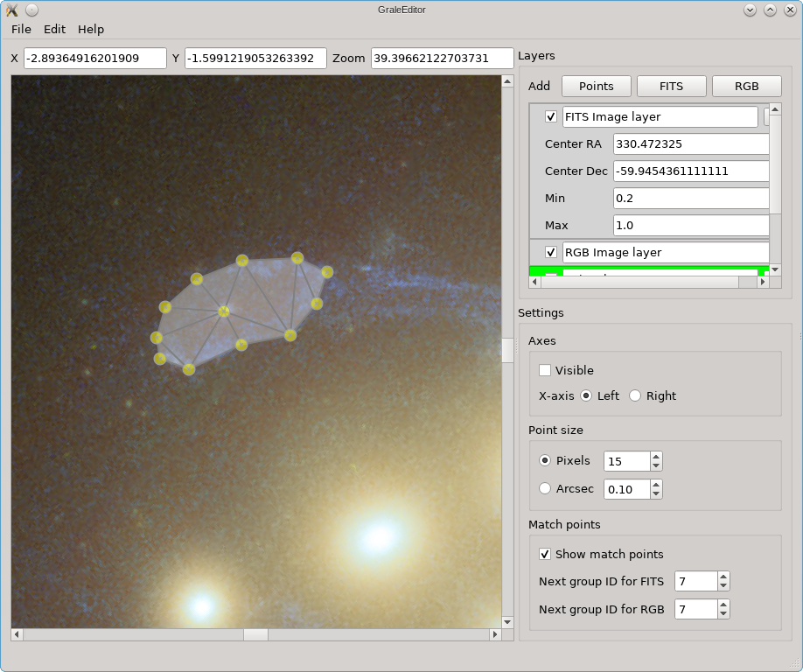803x672 pixels.
Task: Toggle visibility of the FITS Image layer
Action: coord(551,116)
